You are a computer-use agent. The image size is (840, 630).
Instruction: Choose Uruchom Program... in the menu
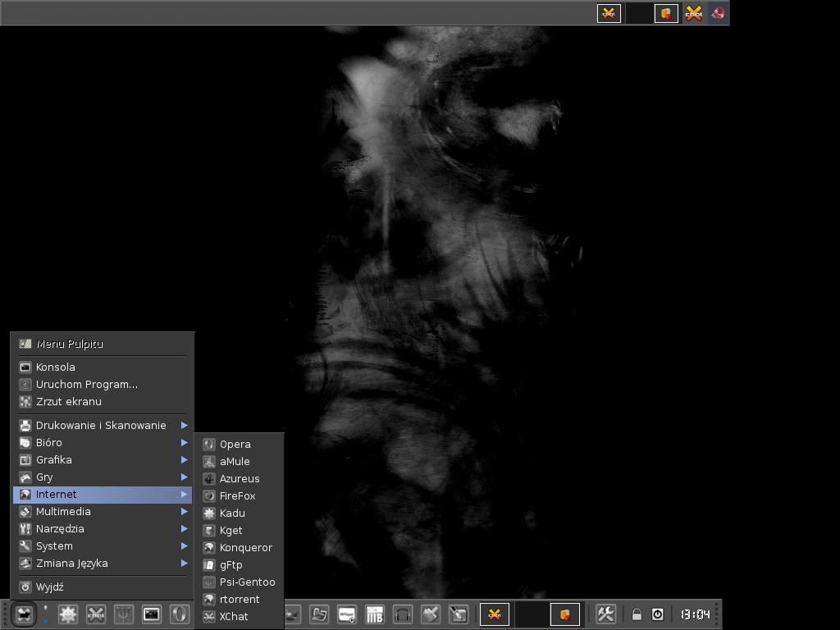[103, 384]
